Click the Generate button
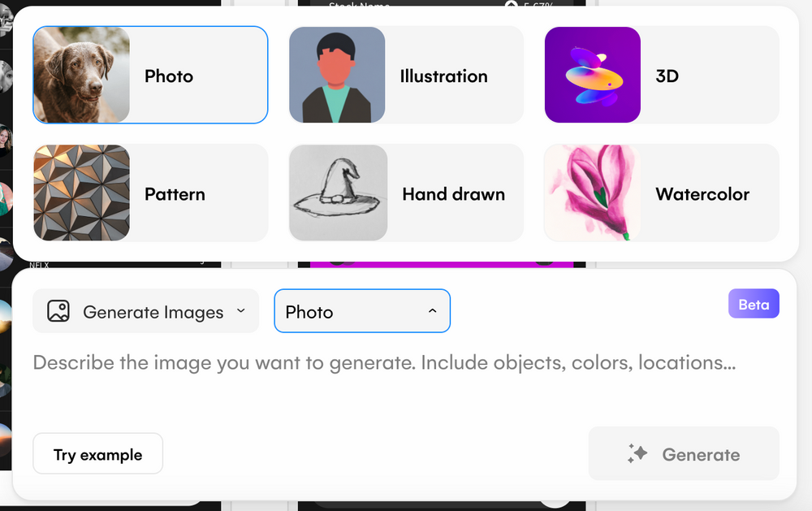The image size is (812, 511). (684, 453)
